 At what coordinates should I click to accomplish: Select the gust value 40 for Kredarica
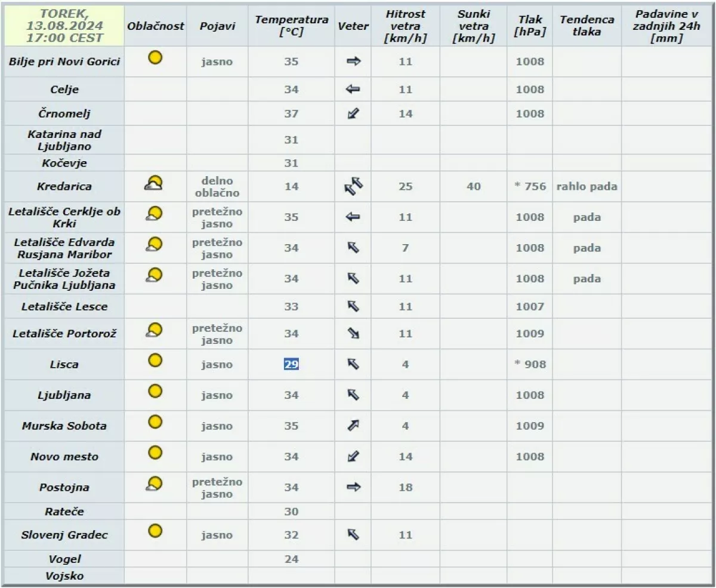coord(473,186)
